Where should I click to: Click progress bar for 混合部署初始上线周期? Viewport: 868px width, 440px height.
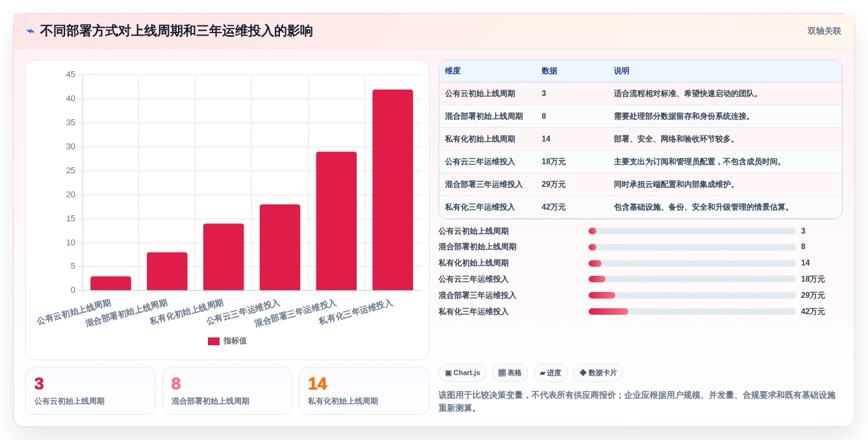(x=692, y=247)
